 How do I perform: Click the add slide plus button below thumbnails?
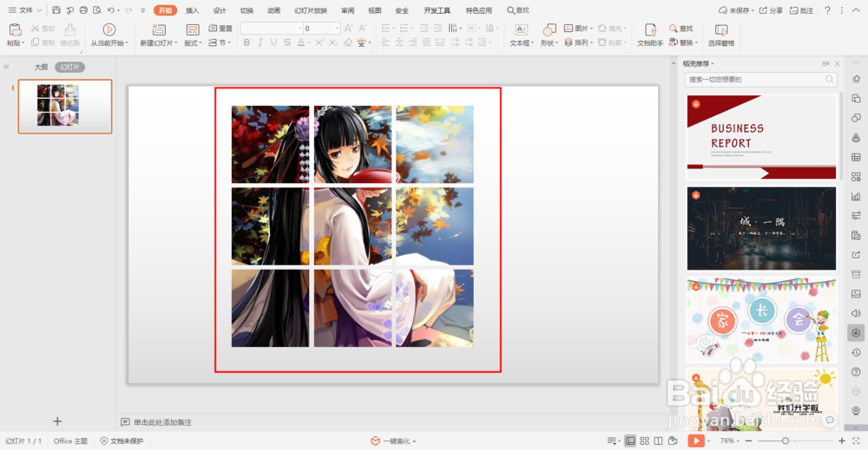[57, 421]
